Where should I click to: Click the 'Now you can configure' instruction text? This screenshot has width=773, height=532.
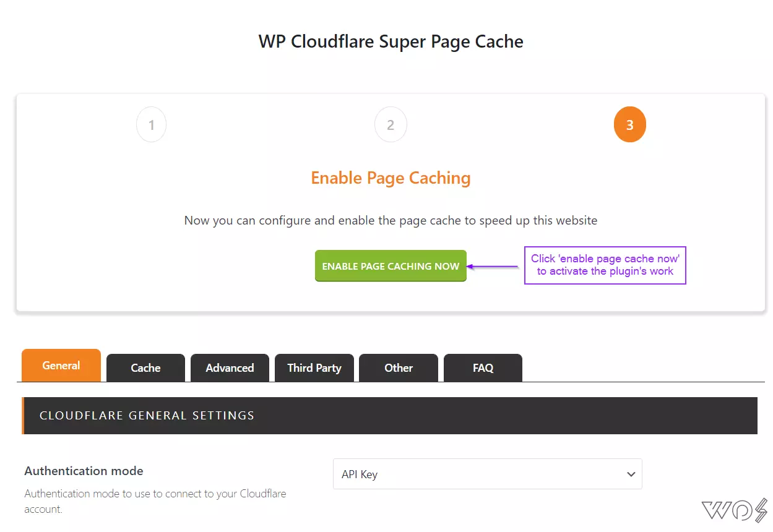coord(391,221)
